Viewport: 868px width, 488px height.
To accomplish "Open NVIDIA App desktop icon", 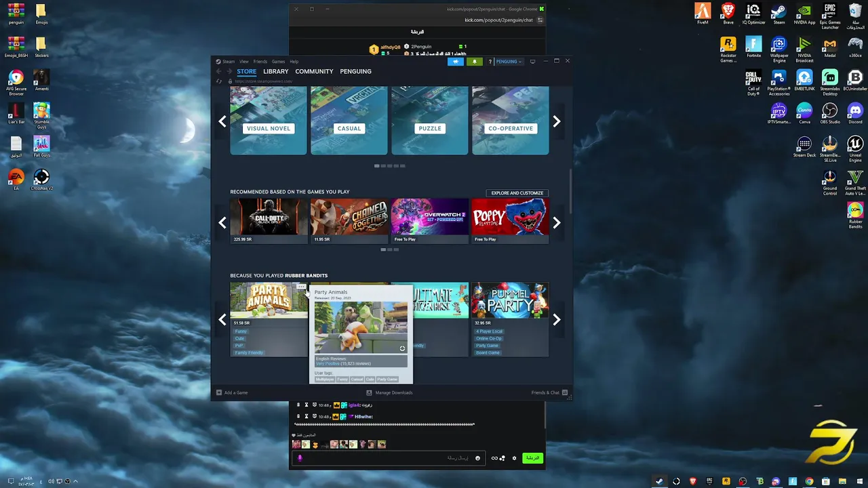I will pos(804,14).
